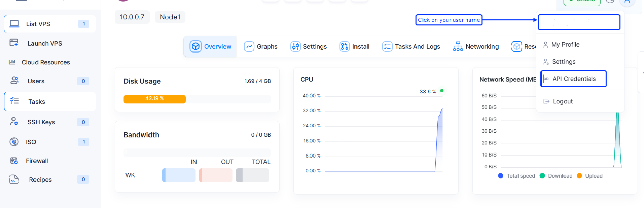Click Logout in the user menu
The height and width of the screenshot is (208, 644).
562,101
